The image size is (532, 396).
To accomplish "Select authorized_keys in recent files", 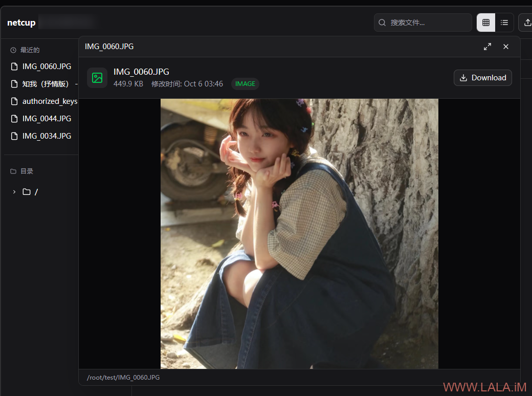I will (50, 101).
